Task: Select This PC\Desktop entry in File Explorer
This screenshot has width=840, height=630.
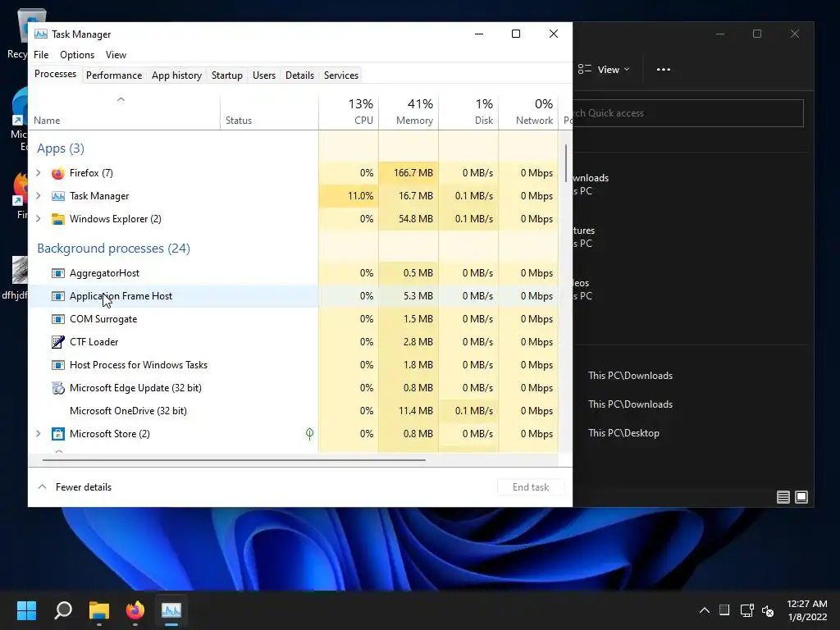Action: tap(623, 433)
